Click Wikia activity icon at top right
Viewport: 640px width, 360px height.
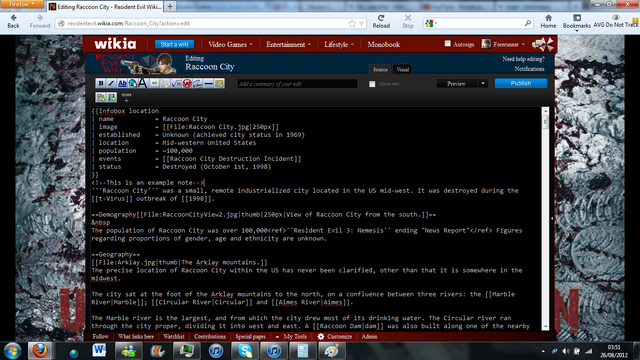[x=542, y=44]
